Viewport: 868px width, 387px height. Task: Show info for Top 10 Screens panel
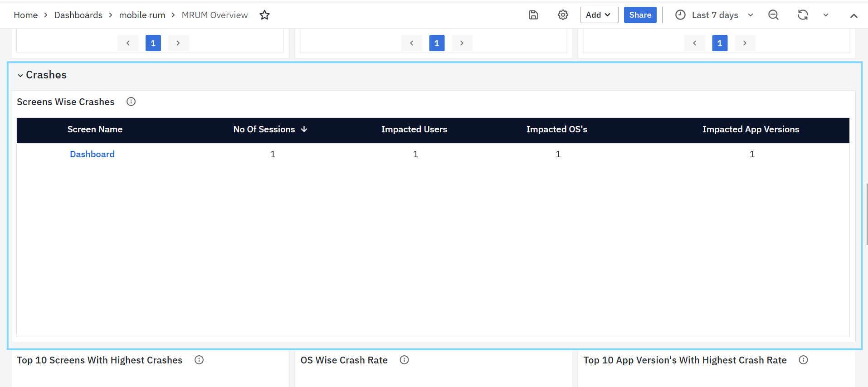[x=199, y=360]
